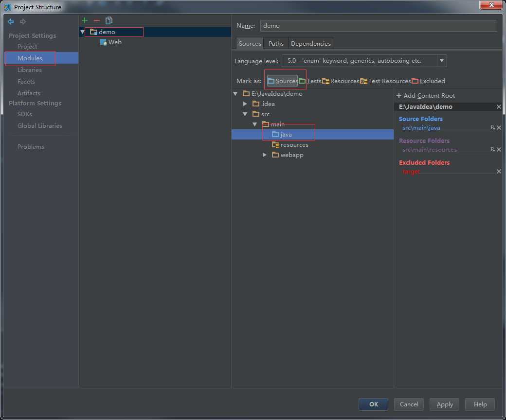
Task: Collapse the E:\JavaIdea\demo root node
Action: 235,94
